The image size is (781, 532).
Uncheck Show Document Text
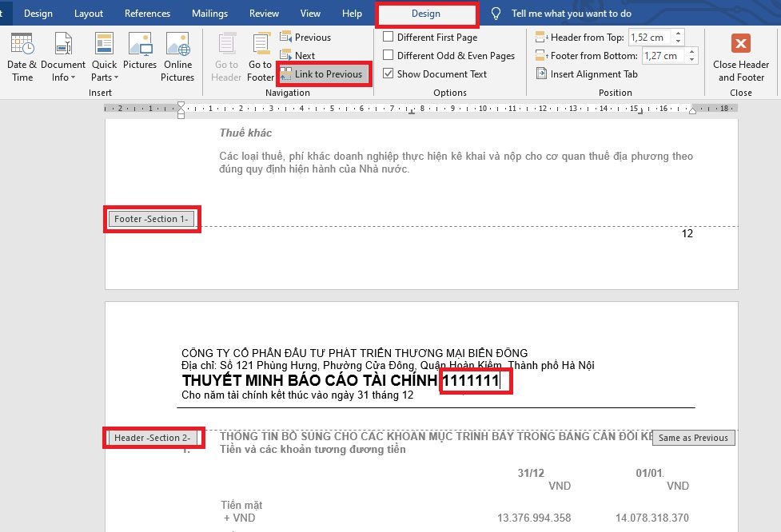point(435,74)
